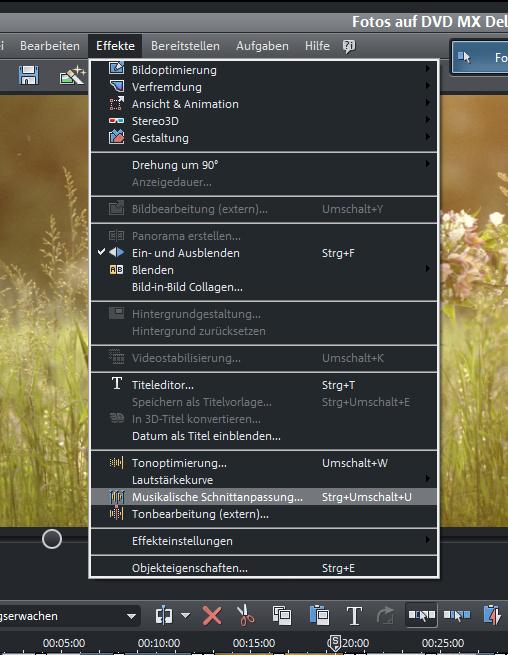Expand Effekteinstellungen submenu arrow
The width and height of the screenshot is (508, 655).
[x=427, y=540]
